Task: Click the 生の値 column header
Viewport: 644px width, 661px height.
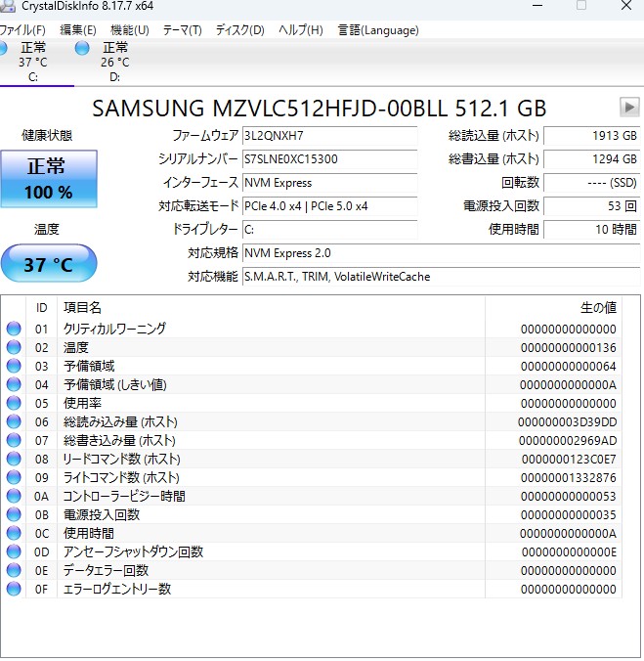Action: (x=553, y=308)
